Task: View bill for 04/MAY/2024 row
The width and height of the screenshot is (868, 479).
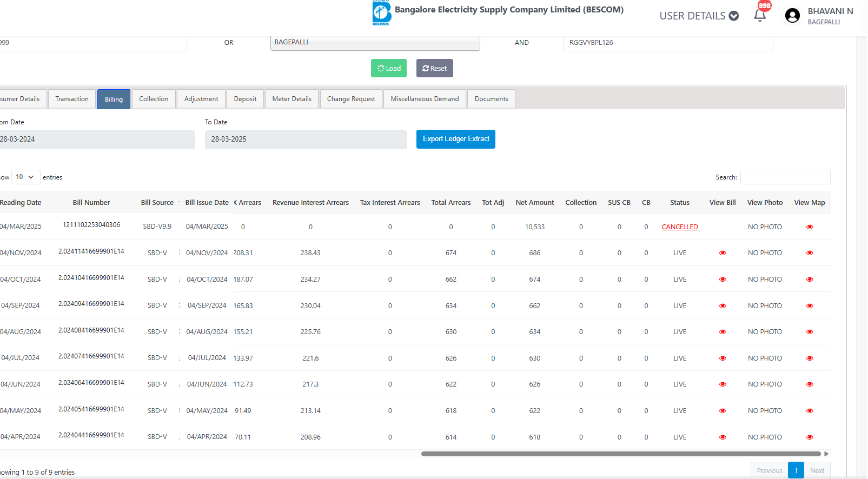Action: (723, 411)
